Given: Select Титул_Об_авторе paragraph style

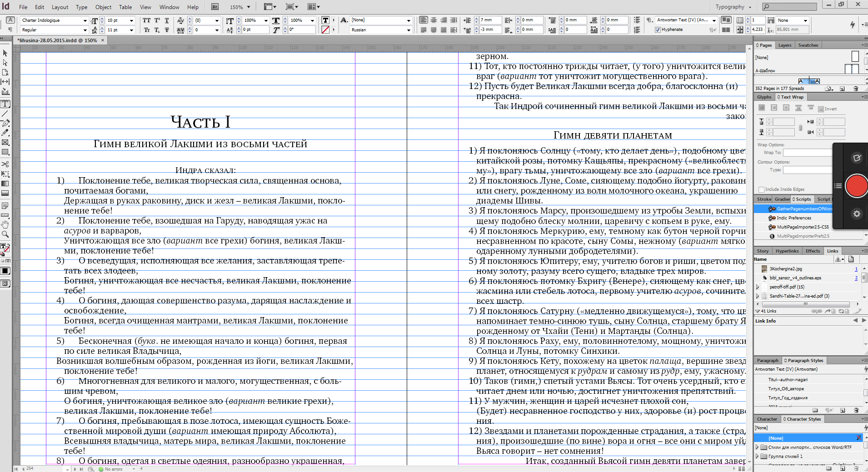Looking at the screenshot, I should coord(786,389).
